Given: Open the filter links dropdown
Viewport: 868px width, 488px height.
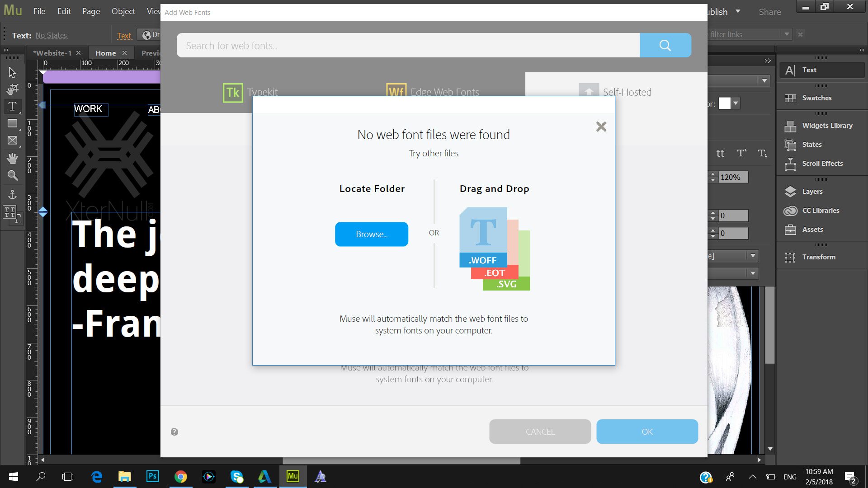Looking at the screenshot, I should (x=787, y=34).
